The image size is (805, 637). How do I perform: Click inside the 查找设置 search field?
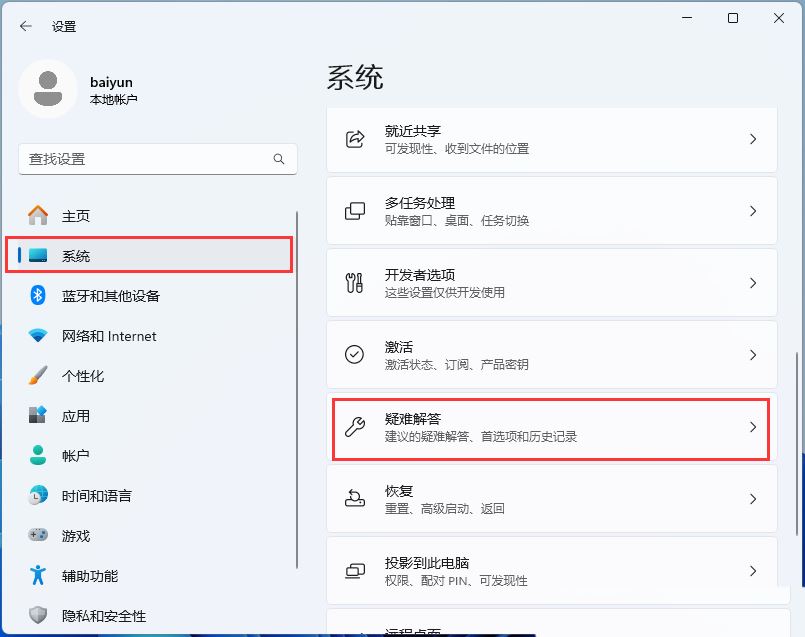[140, 159]
